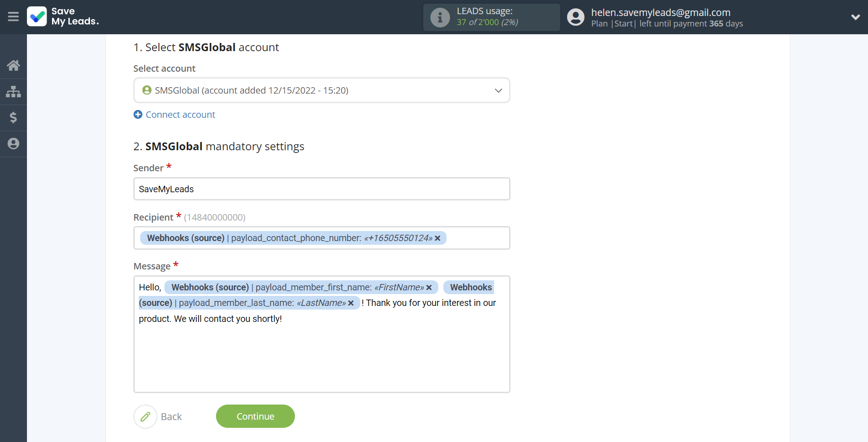Image resolution: width=868 pixels, height=442 pixels.
Task: Click the Plan Start payment days text
Action: 667,24
